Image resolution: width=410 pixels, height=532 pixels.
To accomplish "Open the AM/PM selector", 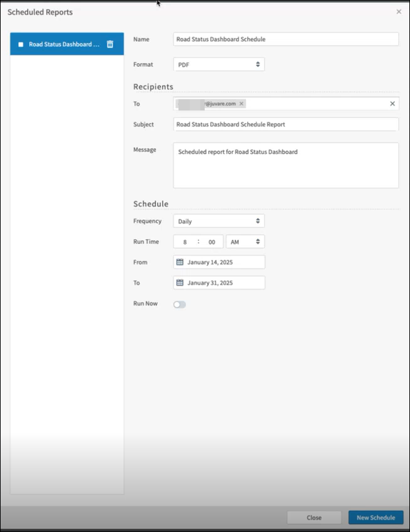I will click(x=245, y=242).
